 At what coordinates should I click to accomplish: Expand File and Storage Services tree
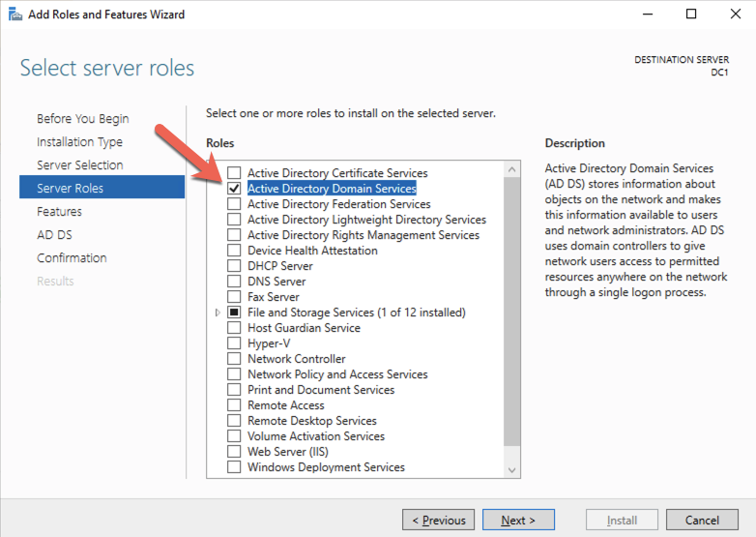point(218,313)
